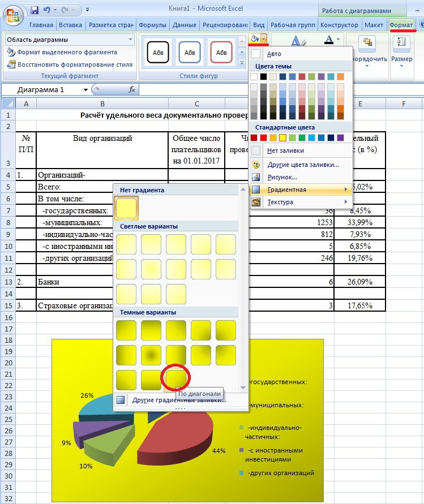Viewport: 424px width, 504px height.
Task: Click the select-all corner of the sheet
Action: click(x=8, y=104)
